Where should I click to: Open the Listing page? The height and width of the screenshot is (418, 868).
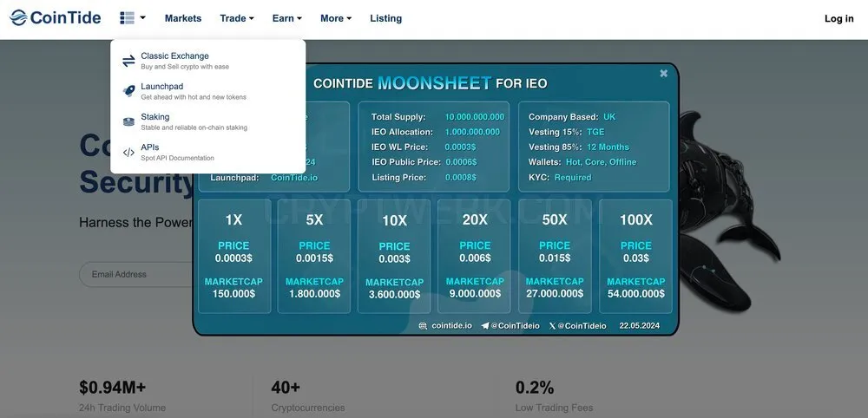[x=386, y=18]
